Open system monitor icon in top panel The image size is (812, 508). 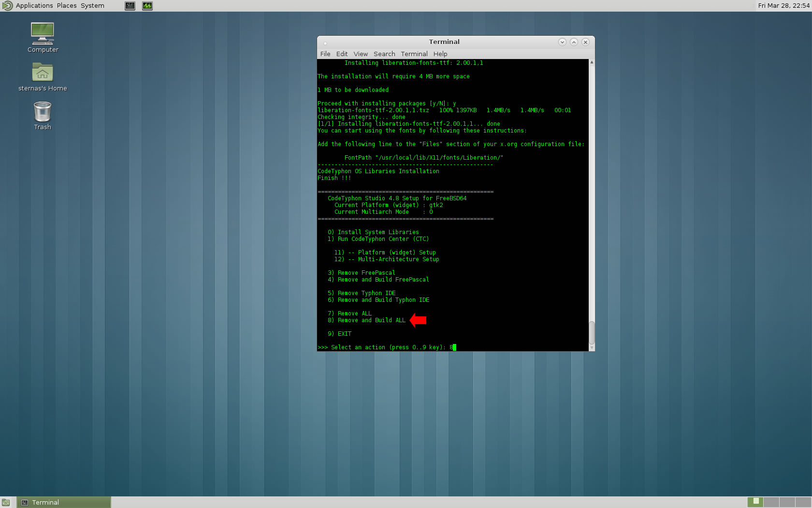point(147,6)
